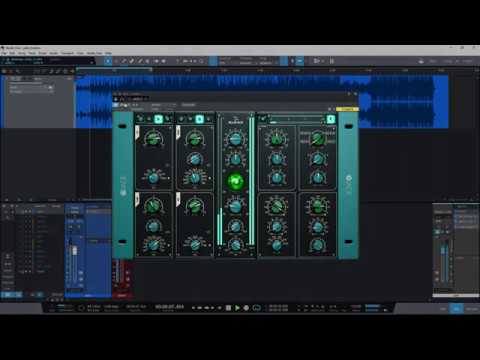
Task: Click the transport time display
Action: [x=169, y=307]
